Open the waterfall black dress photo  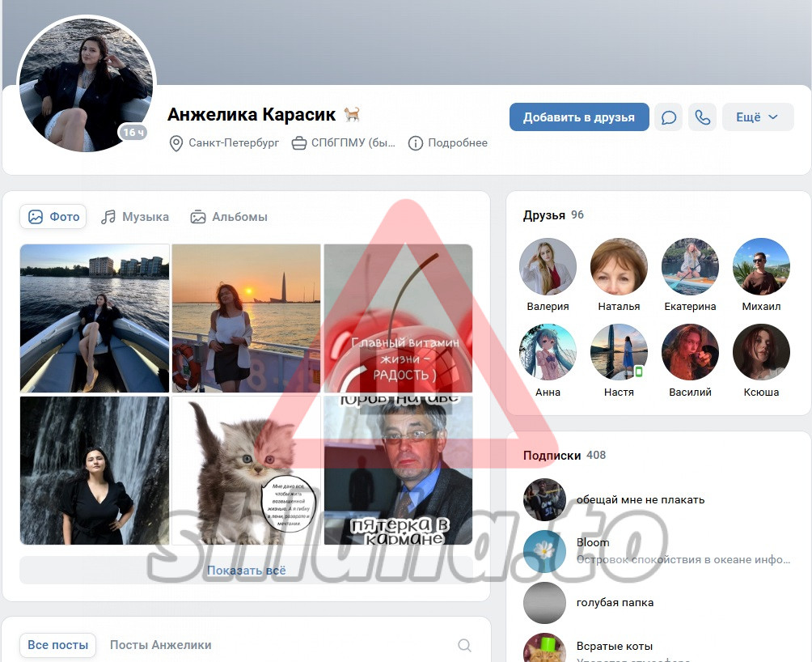[x=95, y=470]
